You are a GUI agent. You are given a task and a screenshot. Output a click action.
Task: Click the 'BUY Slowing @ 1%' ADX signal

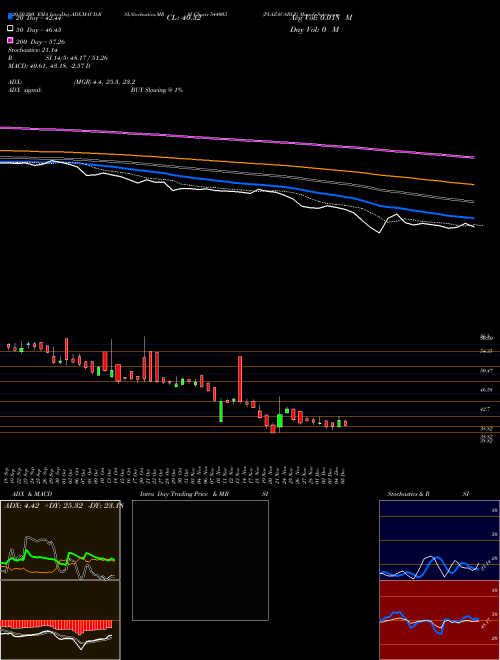[157, 90]
